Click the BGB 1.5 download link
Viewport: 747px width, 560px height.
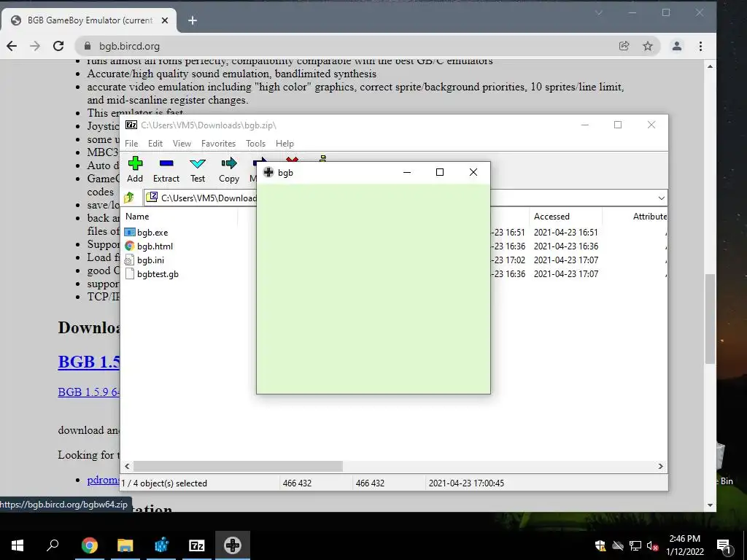(x=88, y=362)
